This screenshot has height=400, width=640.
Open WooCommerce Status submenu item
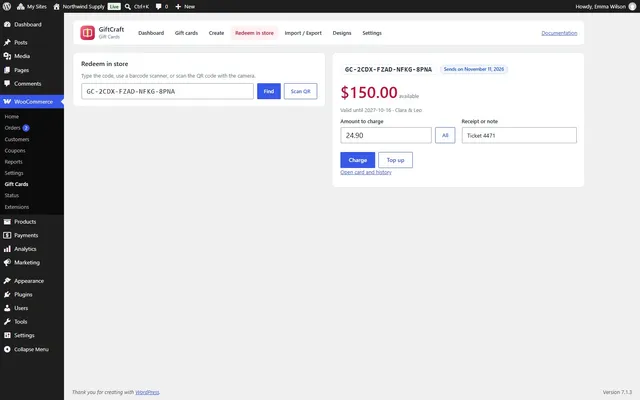click(x=11, y=196)
